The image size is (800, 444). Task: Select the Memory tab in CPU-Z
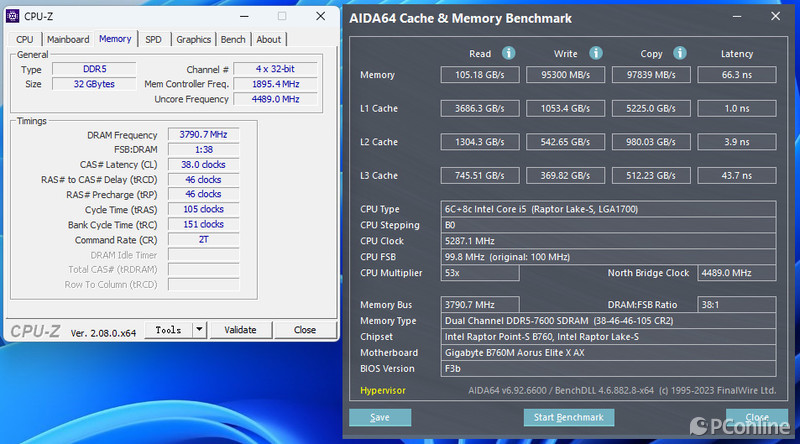pyautogui.click(x=115, y=39)
